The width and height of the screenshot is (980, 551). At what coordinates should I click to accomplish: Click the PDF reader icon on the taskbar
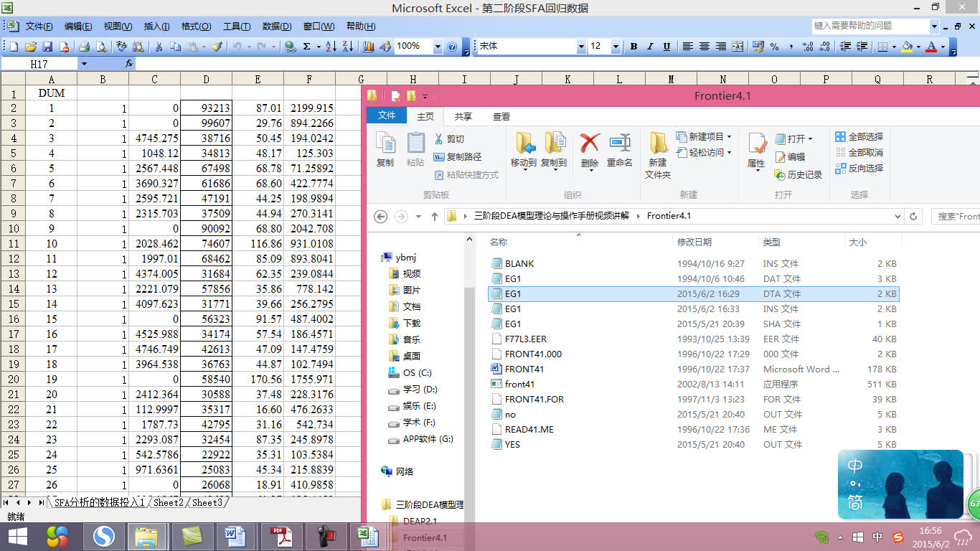(x=281, y=537)
